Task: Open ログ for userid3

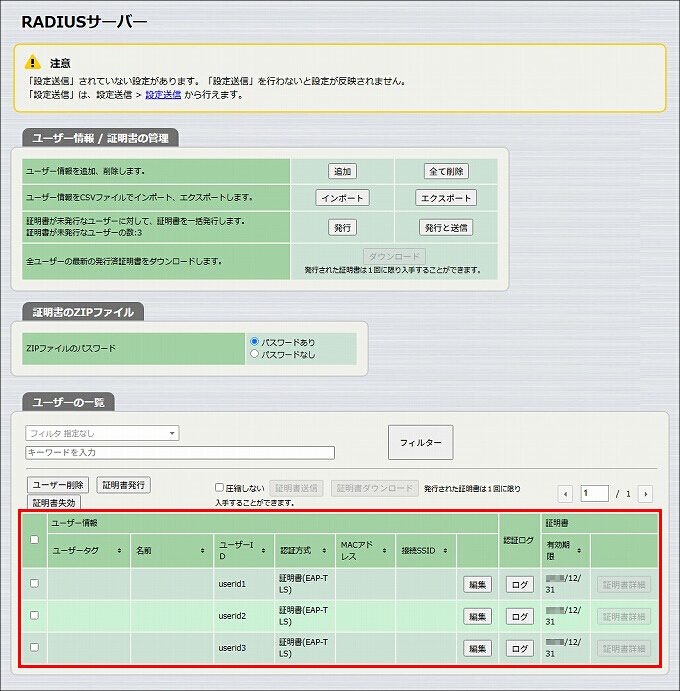Action: pyautogui.click(x=520, y=649)
